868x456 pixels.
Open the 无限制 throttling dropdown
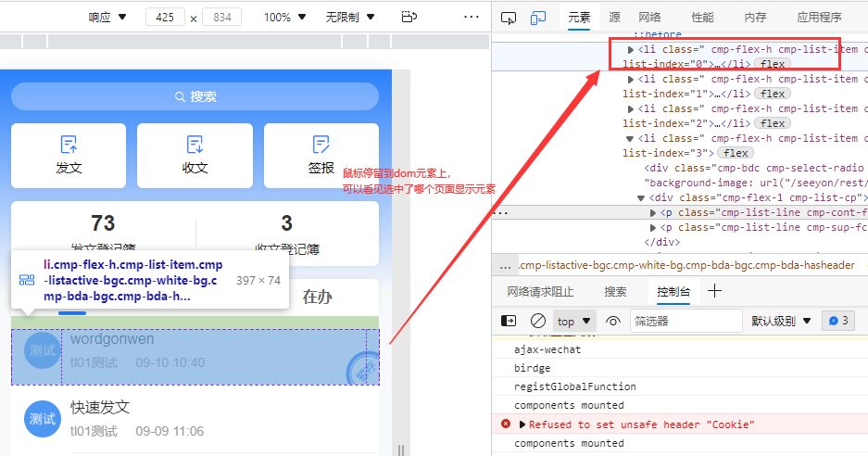click(350, 18)
